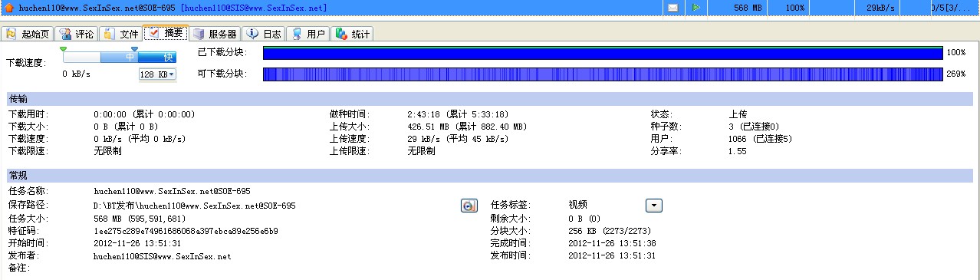980x280 pixels.
Task: Click the 可下载分块 availability bar
Action: point(603,74)
